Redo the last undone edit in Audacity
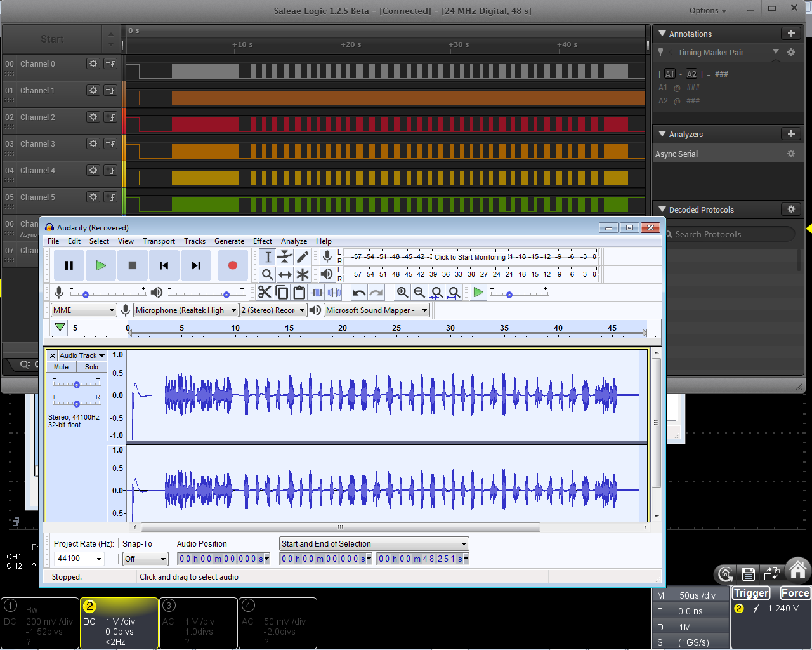This screenshot has height=650, width=812. tap(376, 292)
